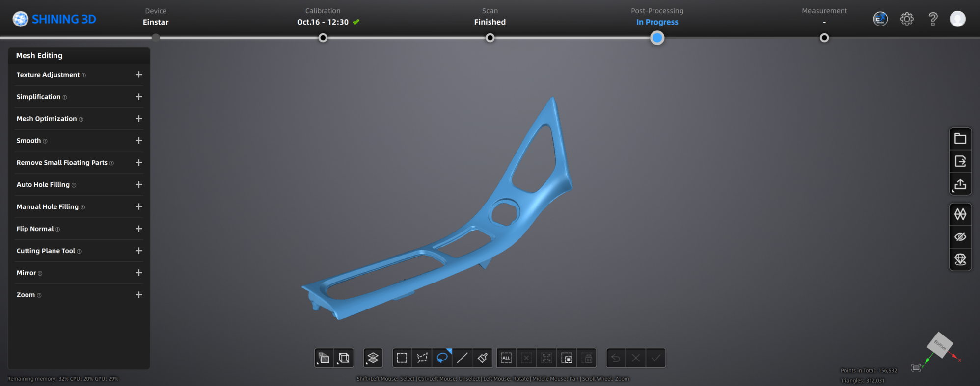Expand the Auto Hole Filling section

click(x=138, y=185)
